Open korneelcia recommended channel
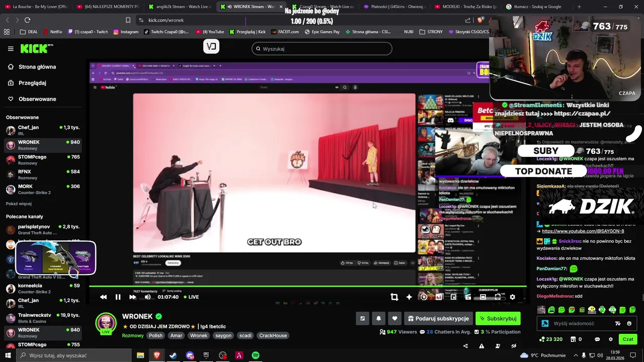 coord(43,289)
